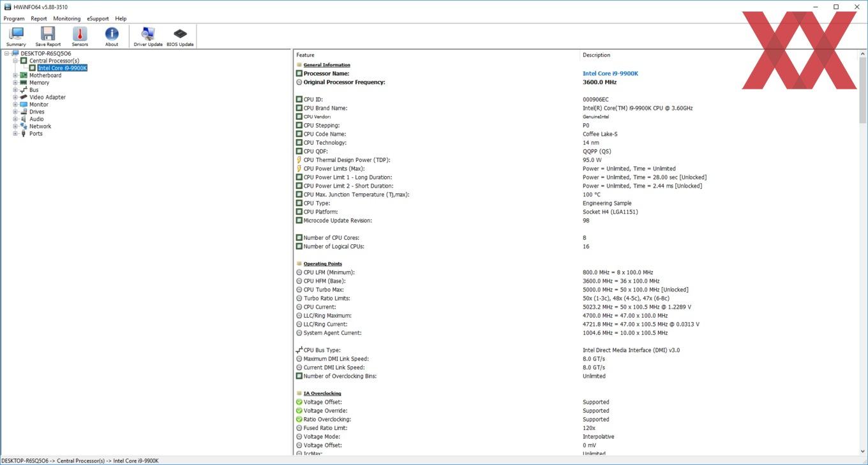Click the Audio speaker icon in the tree

(24, 119)
